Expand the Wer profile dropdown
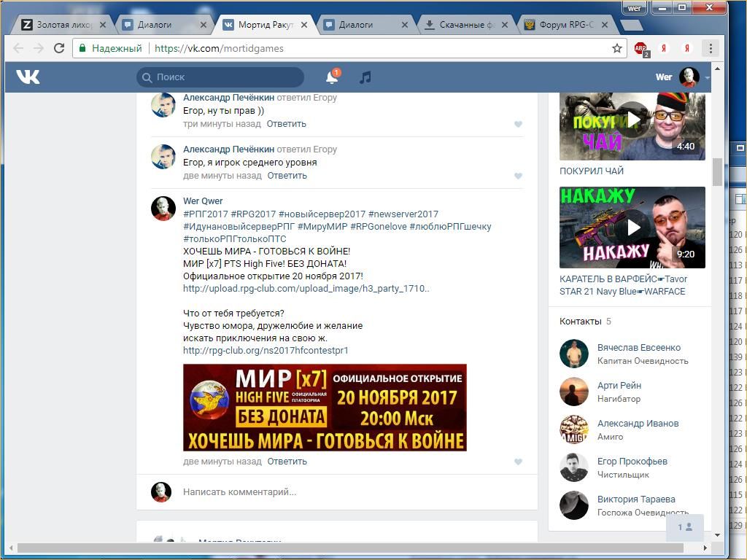Viewport: 747px width, 560px height. tap(707, 77)
